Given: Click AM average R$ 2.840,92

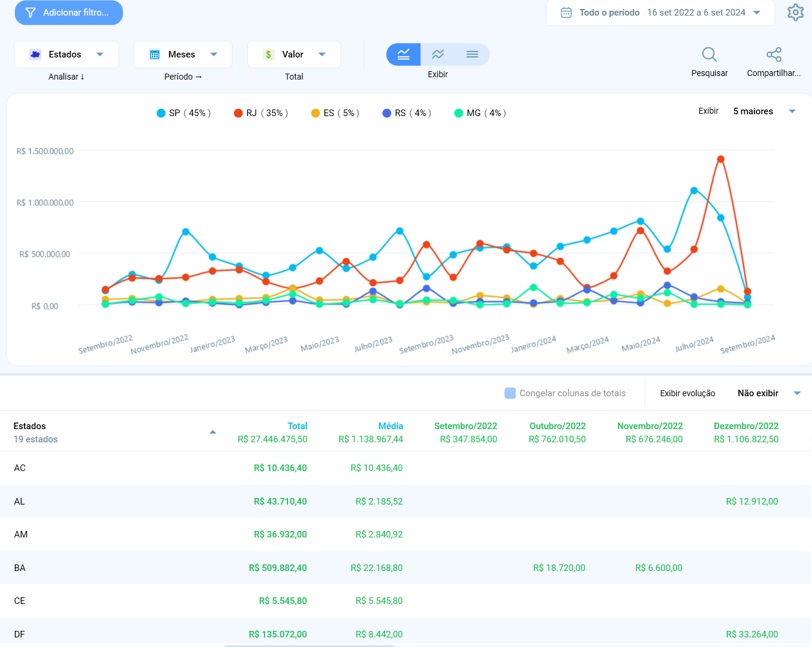Looking at the screenshot, I should [x=379, y=534].
